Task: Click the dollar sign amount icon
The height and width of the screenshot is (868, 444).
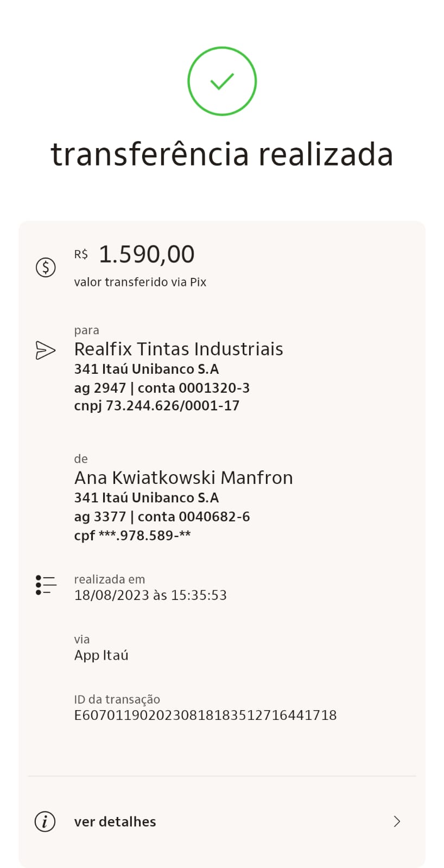Action: pyautogui.click(x=46, y=267)
